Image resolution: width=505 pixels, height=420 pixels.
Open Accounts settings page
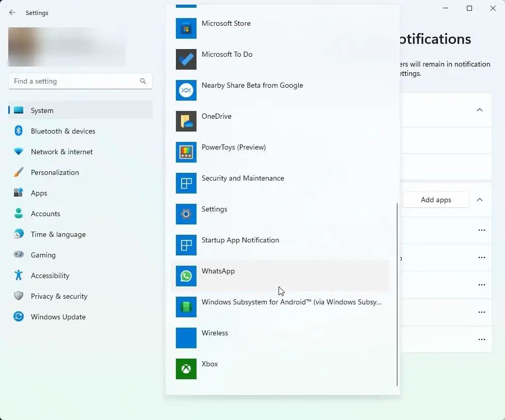point(80,213)
